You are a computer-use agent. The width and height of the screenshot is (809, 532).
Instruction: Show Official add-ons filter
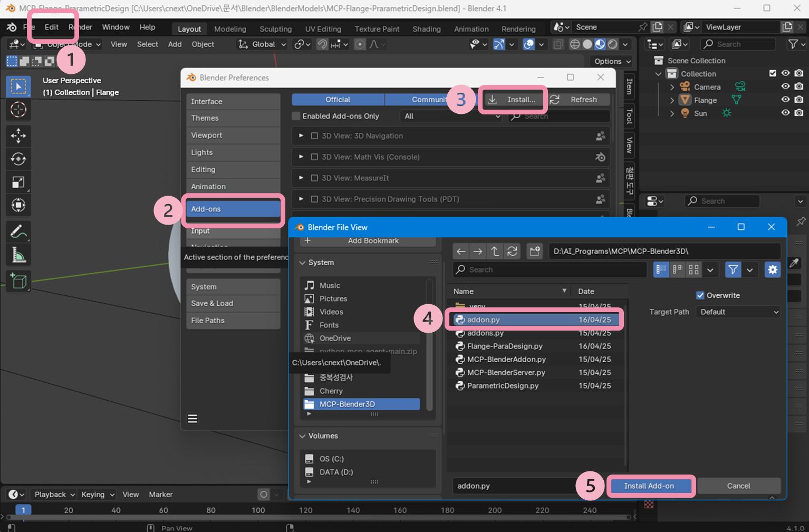pos(338,100)
